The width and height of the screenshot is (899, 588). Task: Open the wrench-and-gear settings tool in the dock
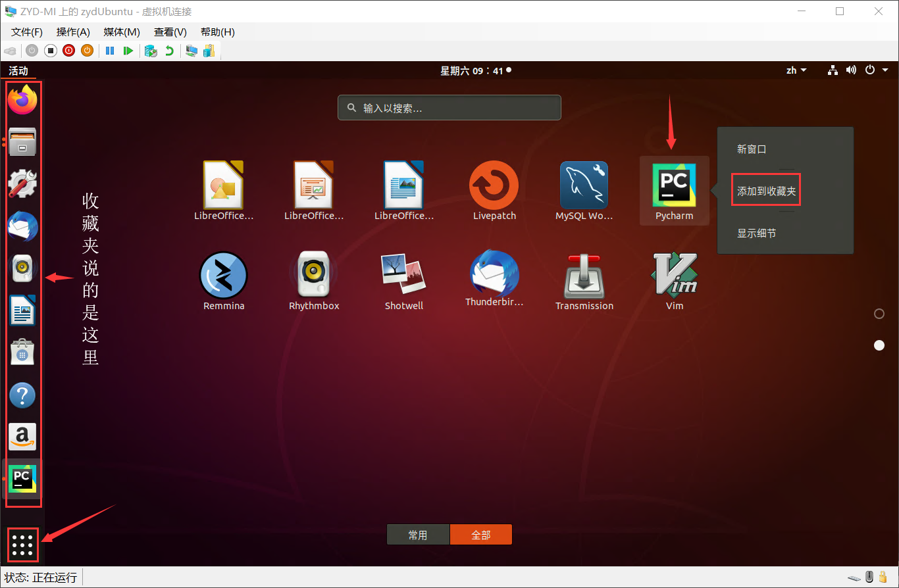coord(23,184)
